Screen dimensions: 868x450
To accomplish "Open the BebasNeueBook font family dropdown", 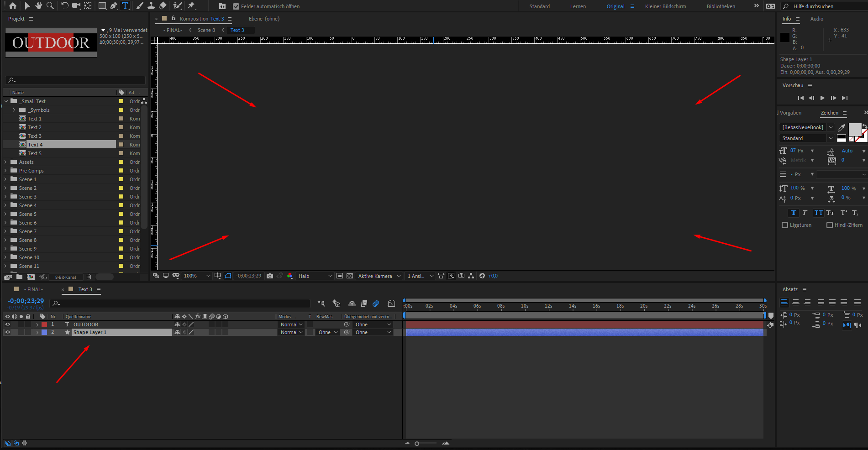I will coord(806,127).
